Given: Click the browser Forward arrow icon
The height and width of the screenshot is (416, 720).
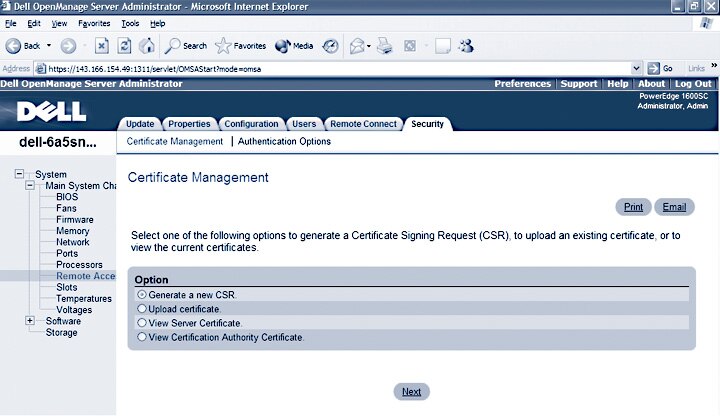Looking at the screenshot, I should click(68, 46).
